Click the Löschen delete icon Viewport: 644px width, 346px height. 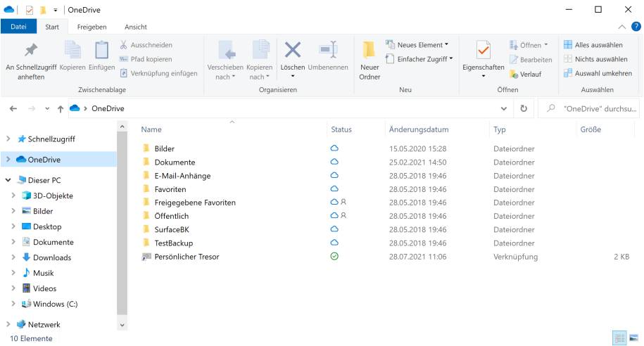[x=292, y=51]
